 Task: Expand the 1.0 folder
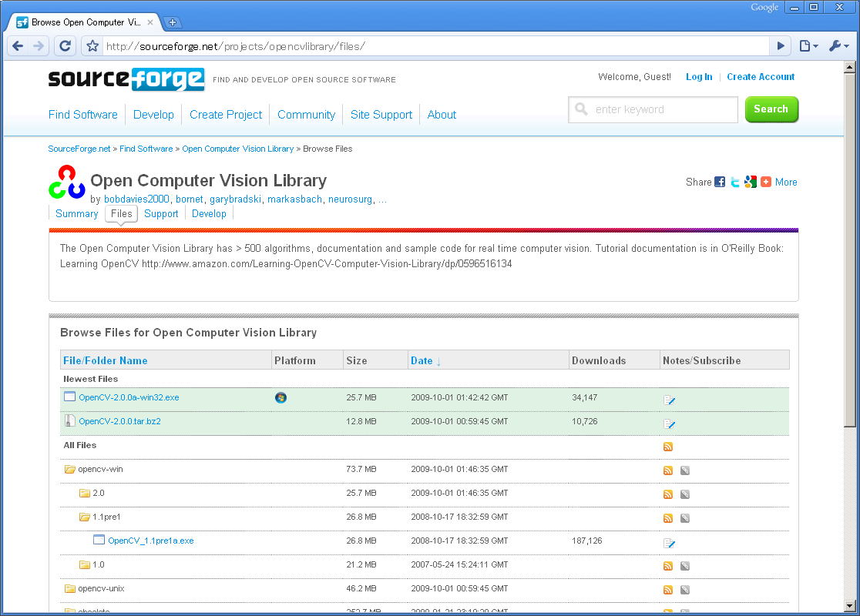[85, 564]
